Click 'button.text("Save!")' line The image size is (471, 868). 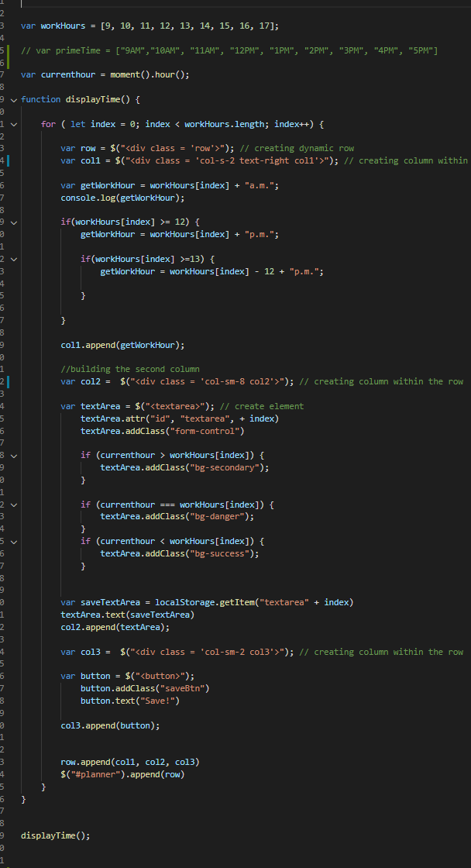click(130, 701)
